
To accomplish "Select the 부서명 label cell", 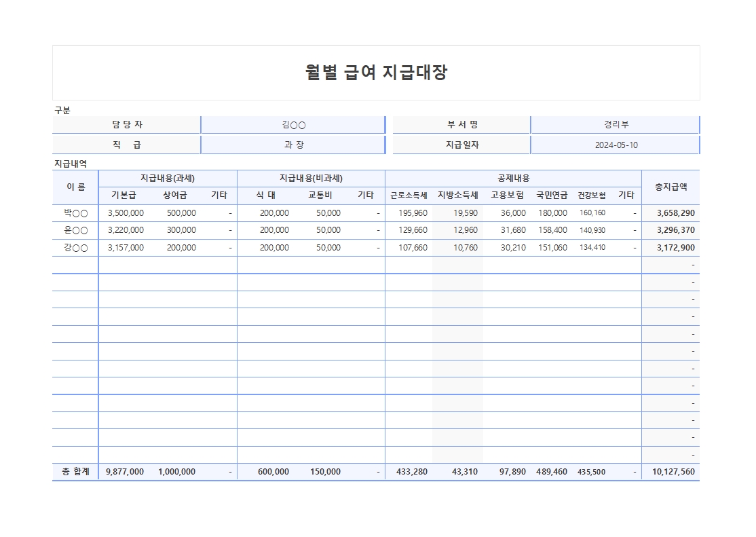I will point(462,124).
